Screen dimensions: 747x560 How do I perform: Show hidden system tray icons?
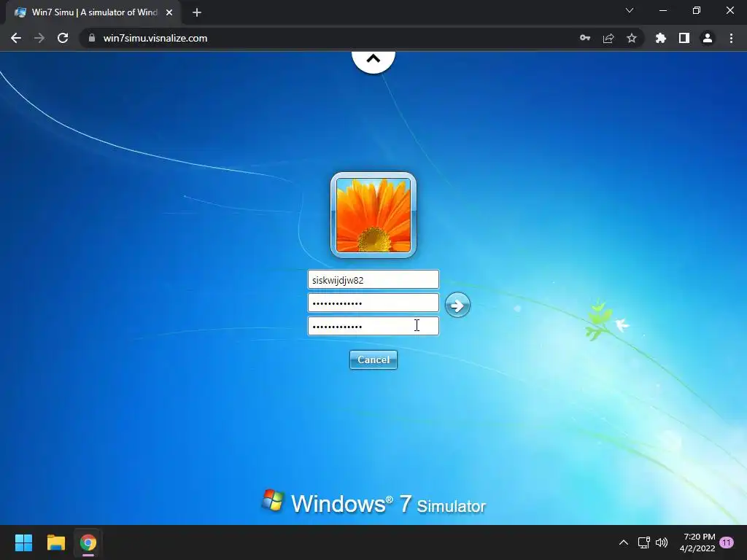click(623, 542)
